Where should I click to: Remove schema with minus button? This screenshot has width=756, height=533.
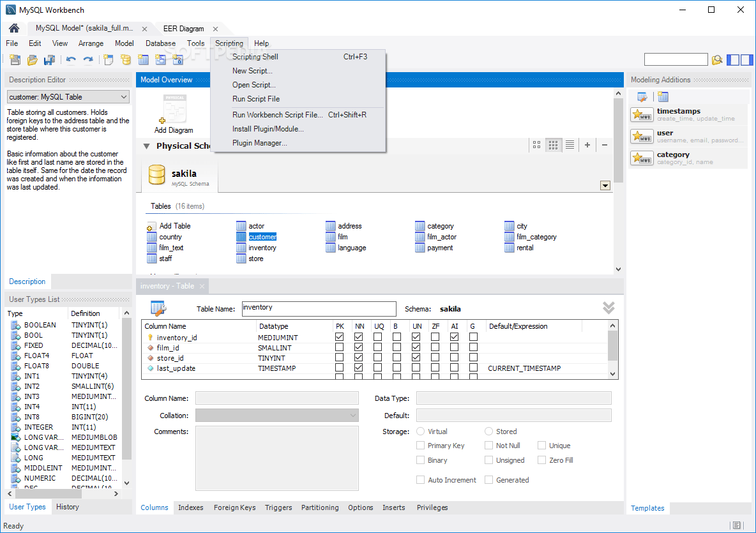(x=605, y=144)
